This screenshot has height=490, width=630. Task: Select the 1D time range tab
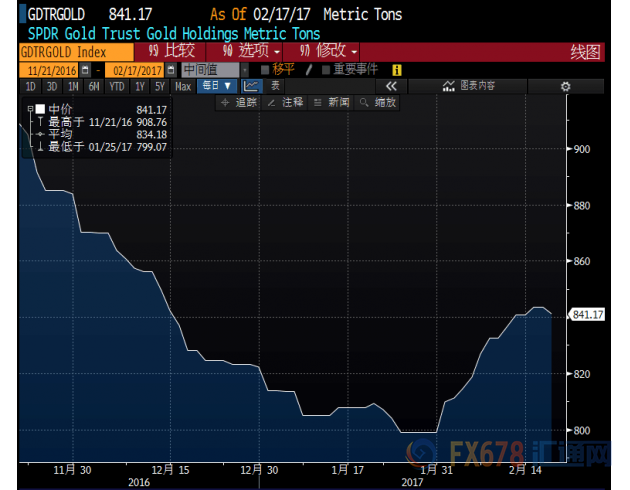tap(31, 86)
